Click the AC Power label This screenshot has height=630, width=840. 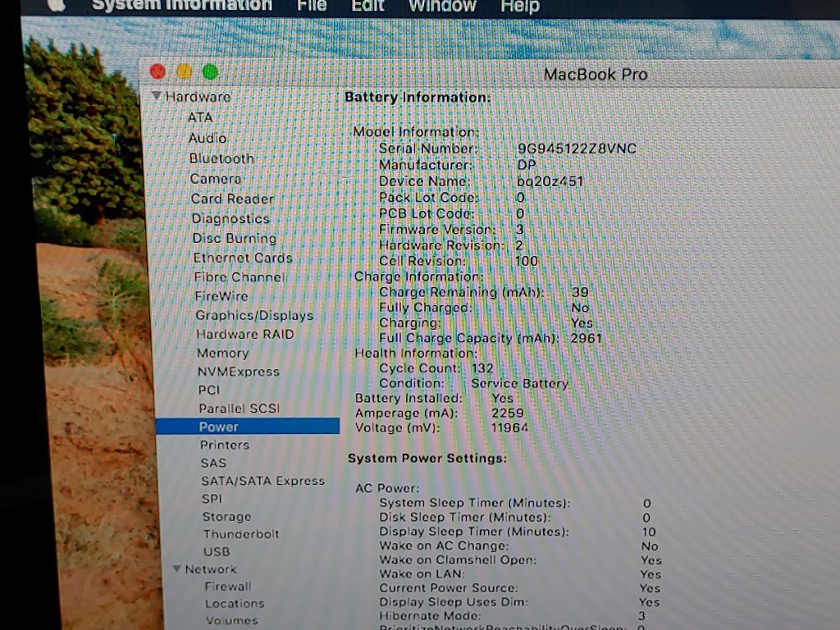(x=387, y=488)
